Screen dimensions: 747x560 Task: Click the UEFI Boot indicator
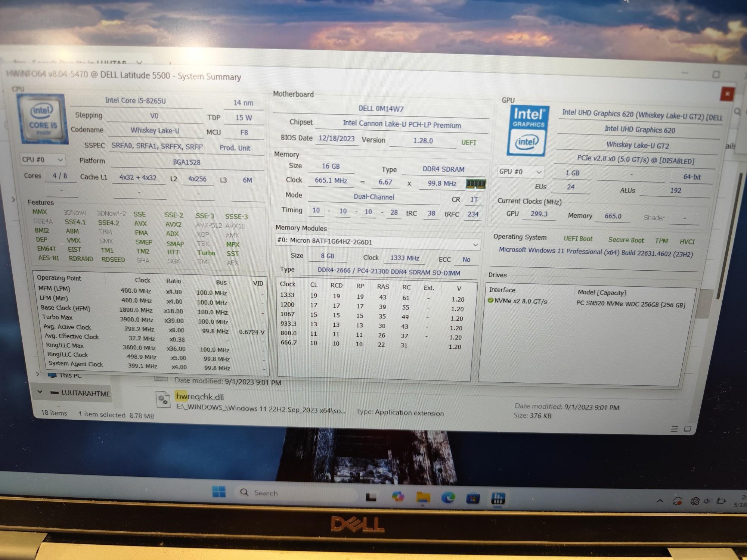click(578, 239)
